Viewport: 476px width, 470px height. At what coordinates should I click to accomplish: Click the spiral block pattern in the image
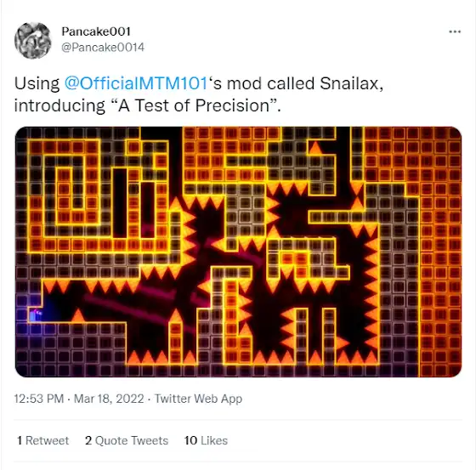pyautogui.click(x=64, y=196)
